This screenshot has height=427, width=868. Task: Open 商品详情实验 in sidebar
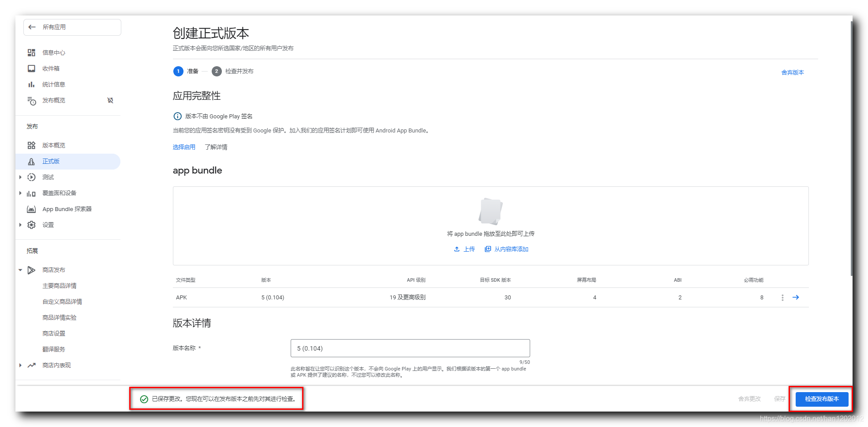(x=60, y=317)
